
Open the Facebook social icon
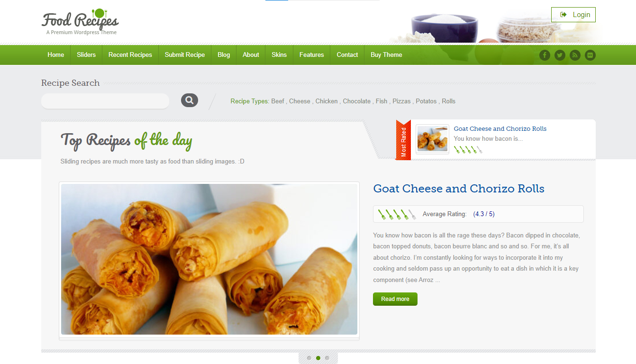tap(545, 55)
